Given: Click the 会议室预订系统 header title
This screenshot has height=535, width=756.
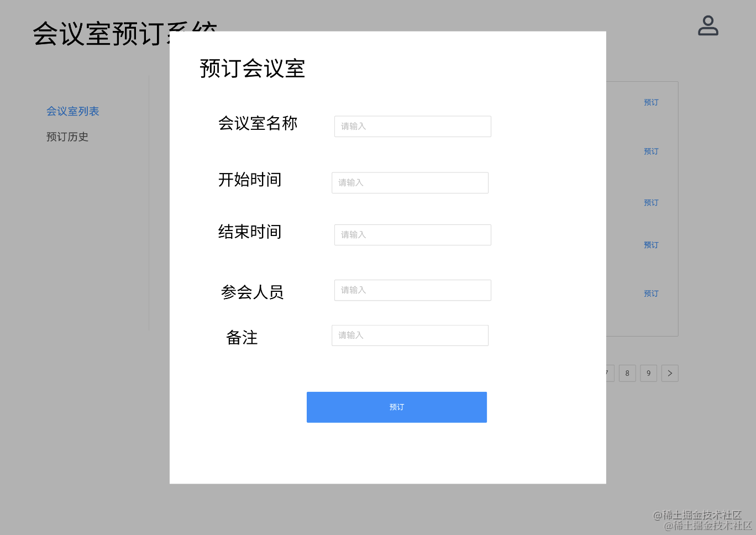Looking at the screenshot, I should pyautogui.click(x=101, y=33).
